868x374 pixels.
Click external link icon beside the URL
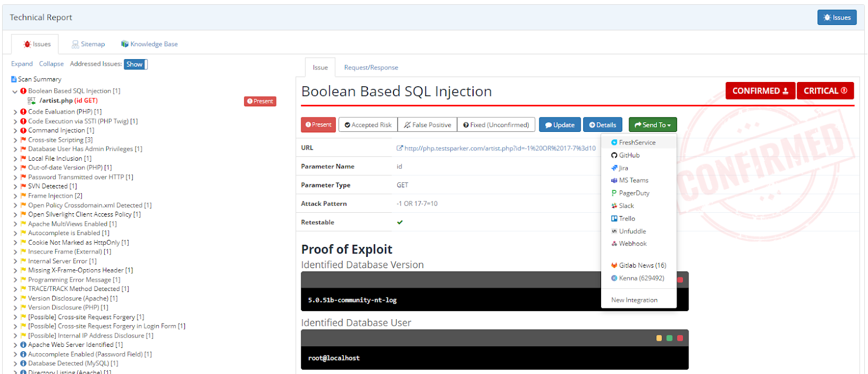[400, 148]
